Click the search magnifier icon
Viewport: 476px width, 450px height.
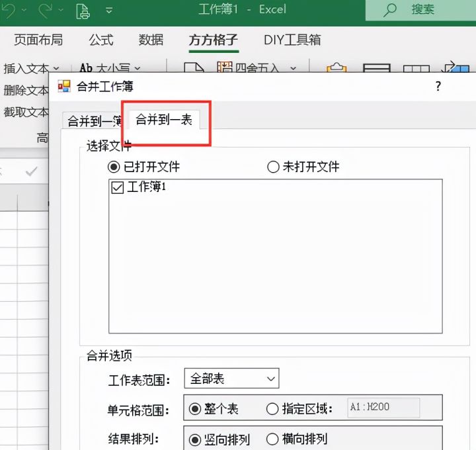[390, 10]
